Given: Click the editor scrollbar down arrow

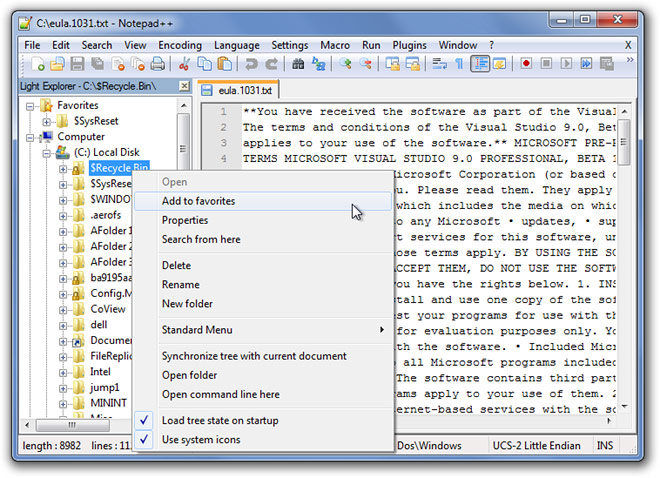Looking at the screenshot, I should pos(625,406).
